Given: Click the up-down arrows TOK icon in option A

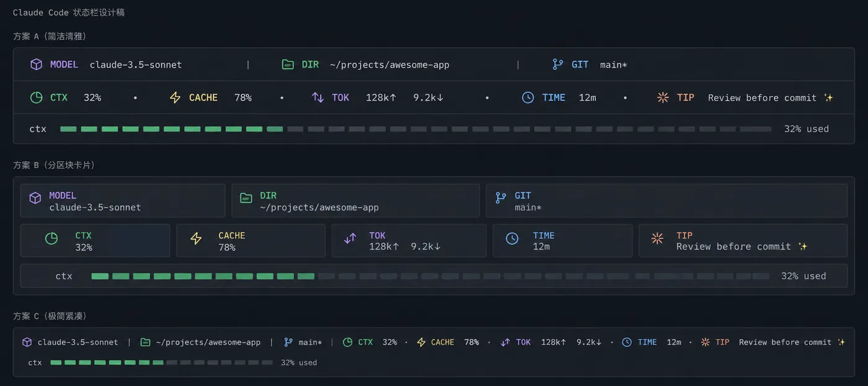Looking at the screenshot, I should click(318, 97).
